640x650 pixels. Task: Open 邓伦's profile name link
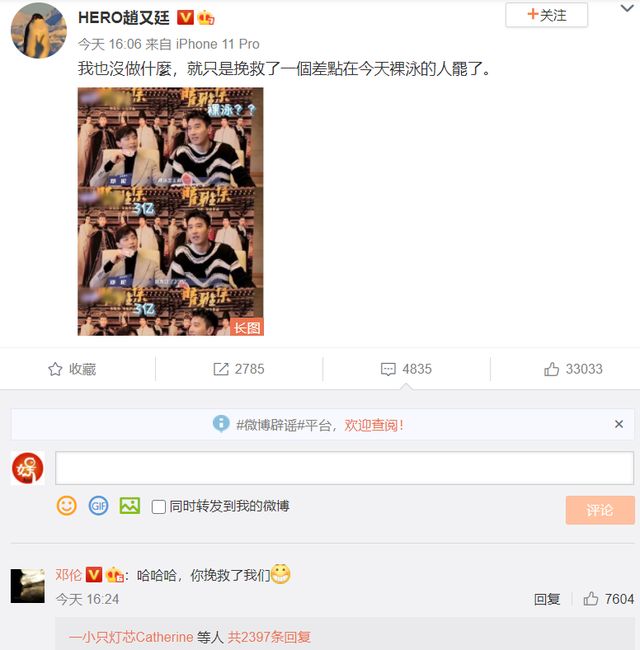click(x=68, y=575)
